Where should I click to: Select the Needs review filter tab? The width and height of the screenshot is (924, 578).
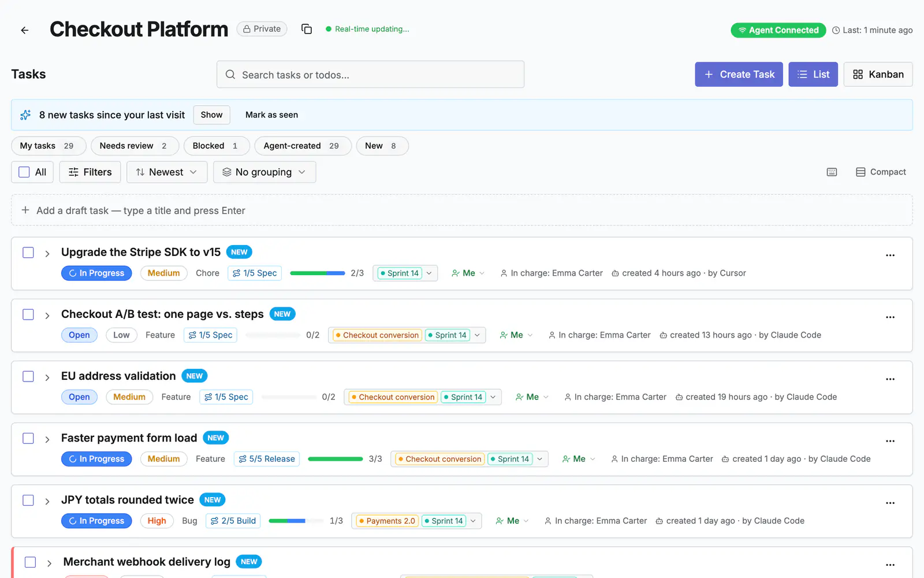(x=135, y=146)
